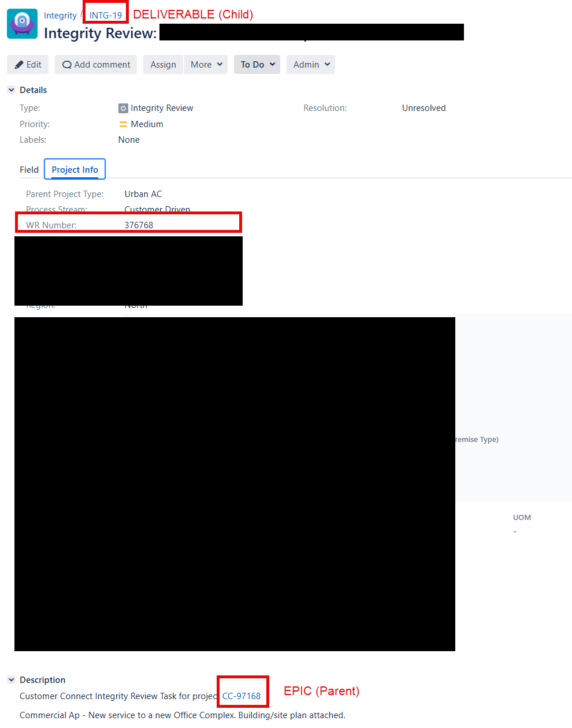Click the Assign button
This screenshot has height=728, width=572.
point(163,65)
